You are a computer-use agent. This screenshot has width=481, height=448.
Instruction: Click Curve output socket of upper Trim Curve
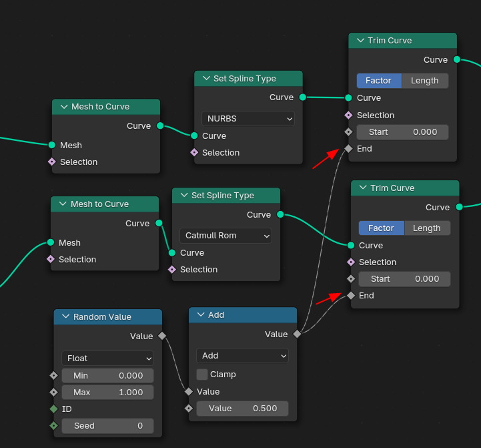457,59
